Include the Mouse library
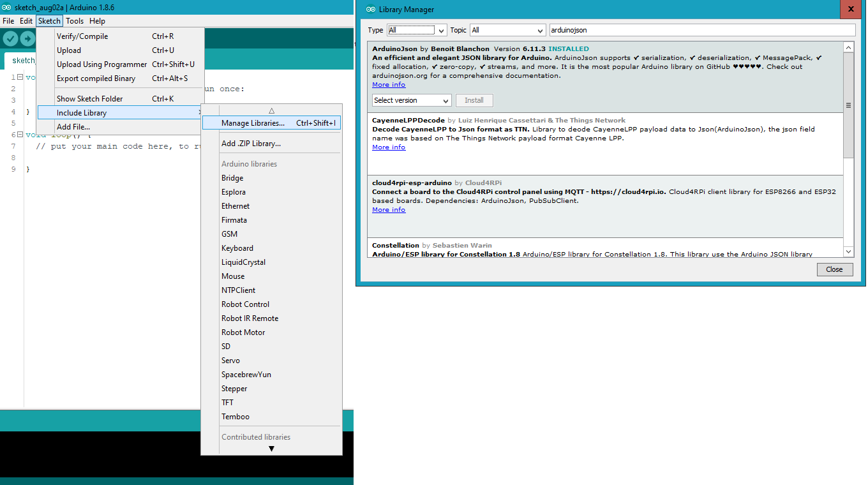 (x=271, y=276)
